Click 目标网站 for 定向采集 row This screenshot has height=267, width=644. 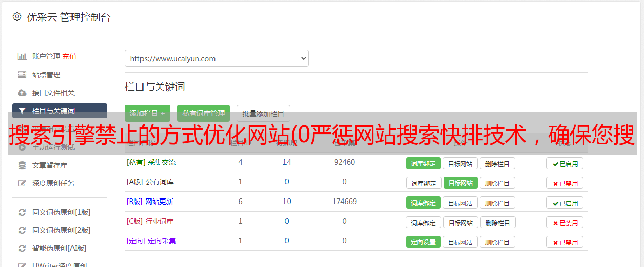click(x=460, y=242)
